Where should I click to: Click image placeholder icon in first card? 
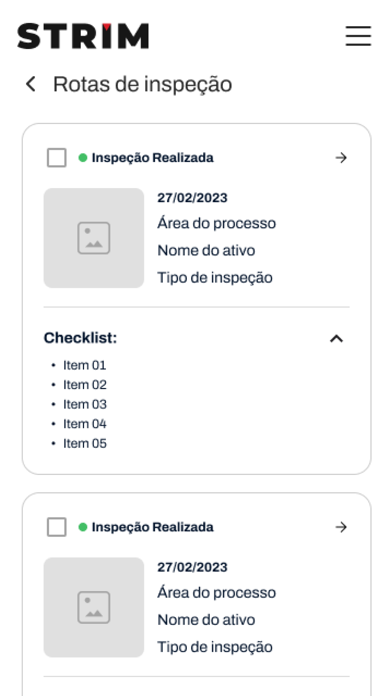[94, 238]
